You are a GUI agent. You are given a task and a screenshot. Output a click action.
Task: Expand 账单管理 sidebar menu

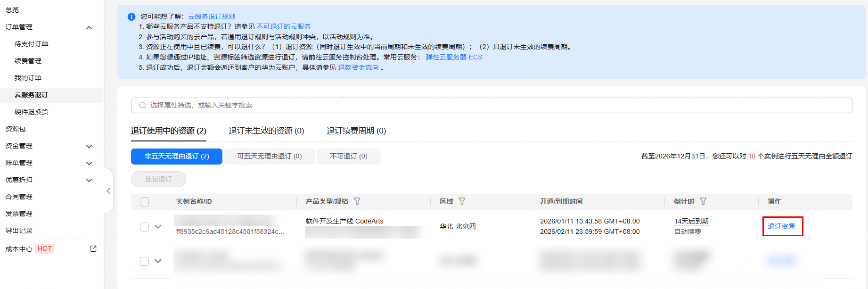89,163
